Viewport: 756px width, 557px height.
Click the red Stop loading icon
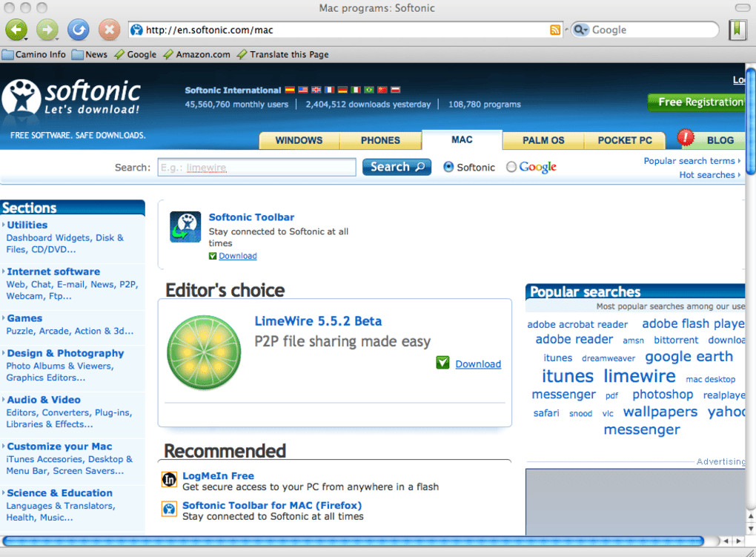(110, 30)
